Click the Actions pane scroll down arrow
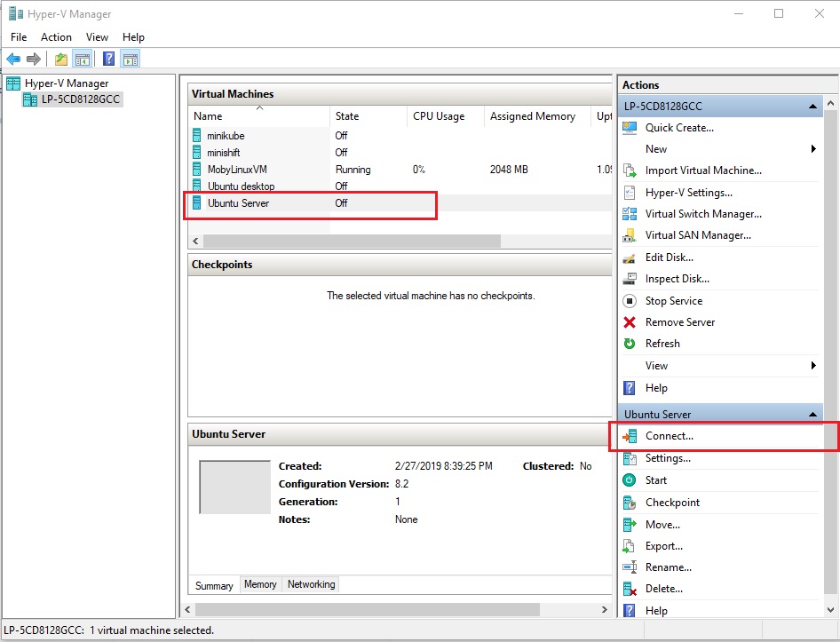This screenshot has height=642, width=840. (x=831, y=610)
